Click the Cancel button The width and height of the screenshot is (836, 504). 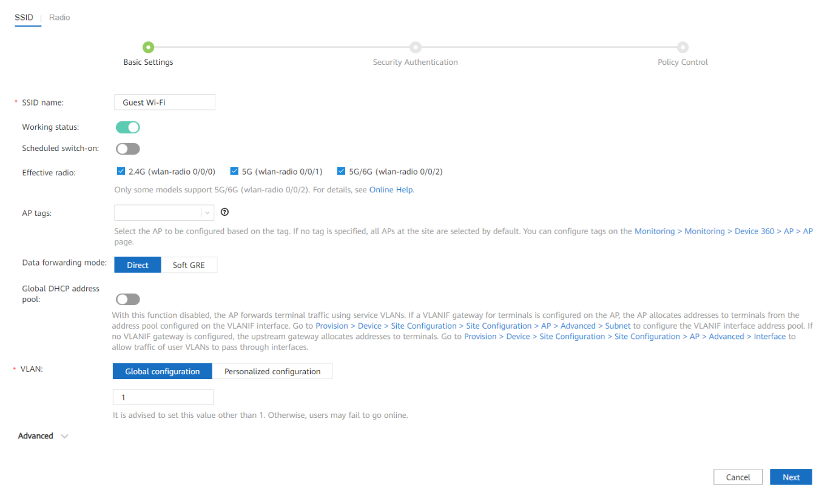click(x=738, y=477)
